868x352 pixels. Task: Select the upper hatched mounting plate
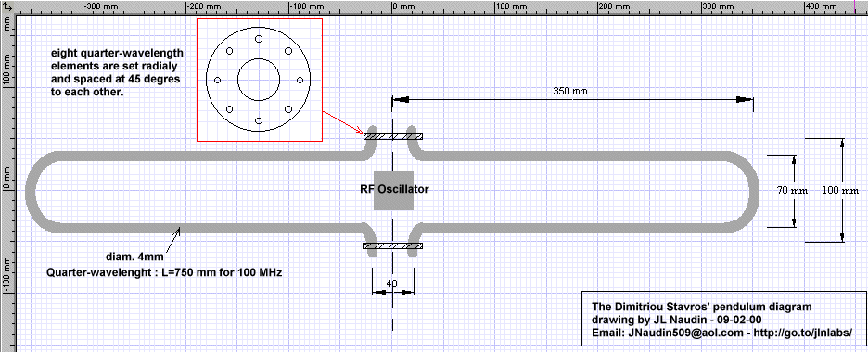point(392,136)
